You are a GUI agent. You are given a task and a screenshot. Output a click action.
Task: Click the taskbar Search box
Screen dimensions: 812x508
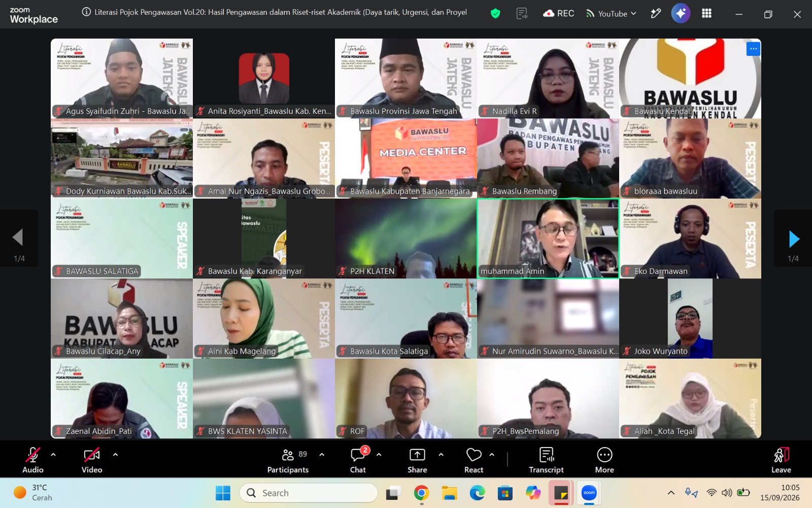coord(309,493)
